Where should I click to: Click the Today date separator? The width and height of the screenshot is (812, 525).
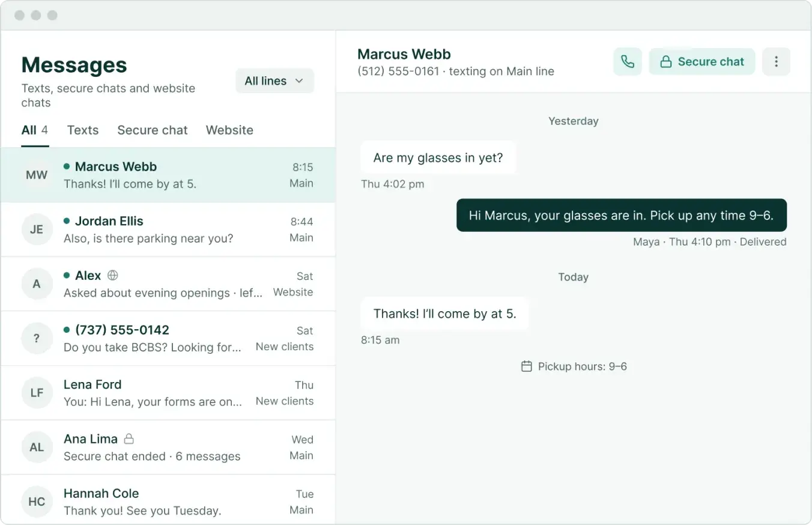tap(574, 277)
